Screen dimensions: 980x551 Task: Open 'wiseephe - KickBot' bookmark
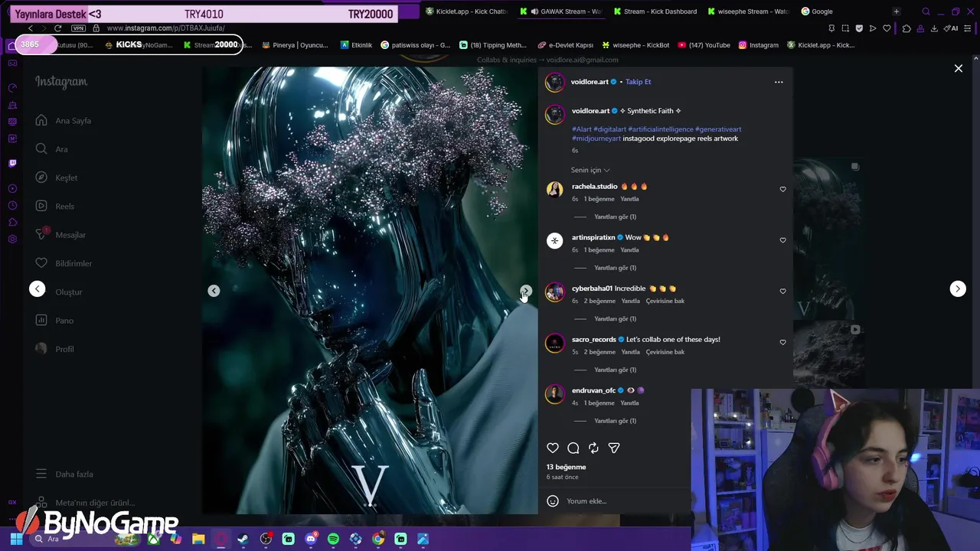point(635,45)
